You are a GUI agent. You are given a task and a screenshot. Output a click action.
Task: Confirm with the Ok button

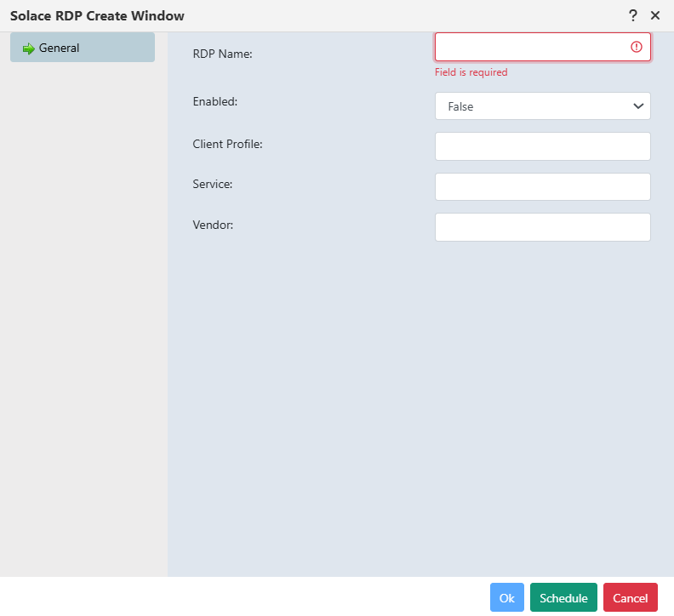pos(507,597)
